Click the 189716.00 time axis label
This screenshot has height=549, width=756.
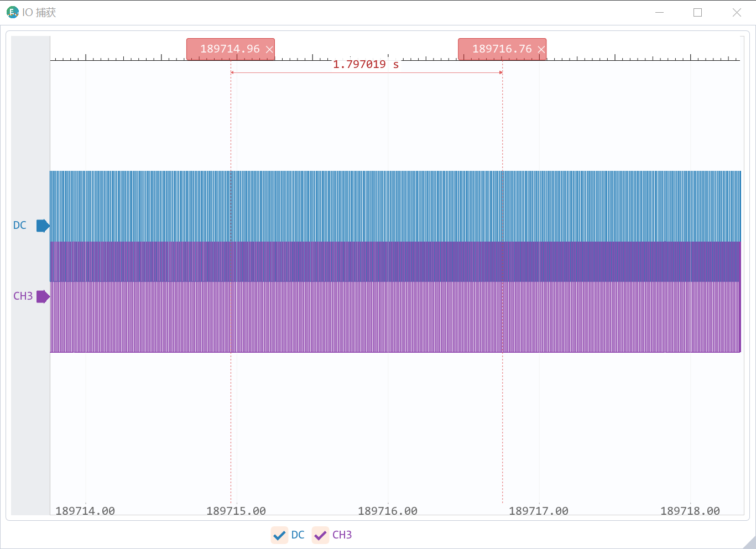pos(388,511)
